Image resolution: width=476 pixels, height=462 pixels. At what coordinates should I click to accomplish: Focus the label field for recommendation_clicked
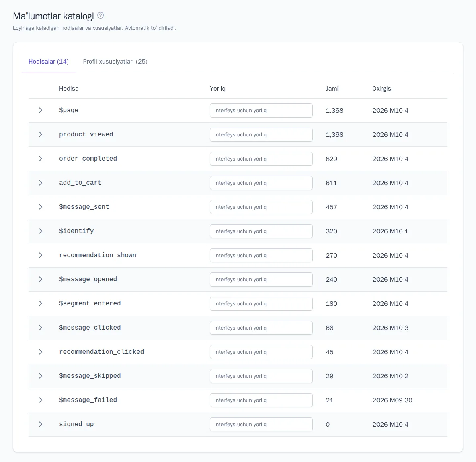coord(261,352)
